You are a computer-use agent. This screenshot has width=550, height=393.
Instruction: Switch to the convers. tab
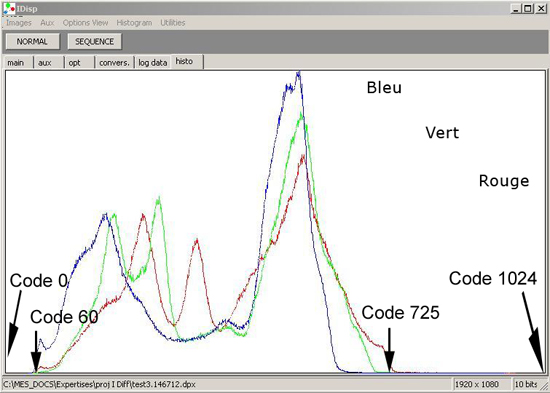[114, 62]
